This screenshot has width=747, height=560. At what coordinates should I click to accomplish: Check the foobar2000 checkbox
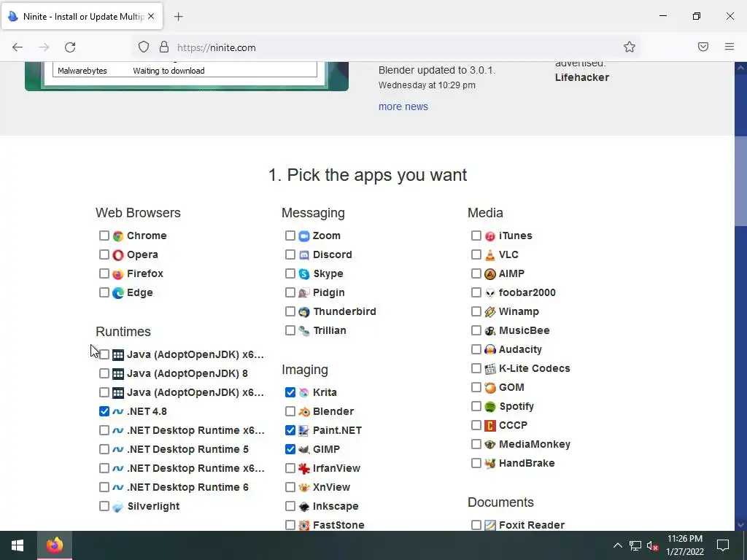coord(476,293)
